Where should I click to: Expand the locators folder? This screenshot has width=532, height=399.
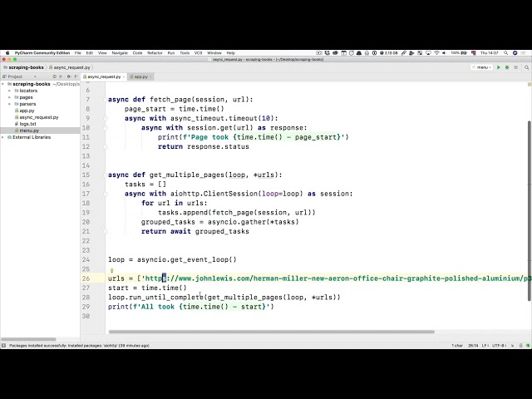click(x=9, y=91)
